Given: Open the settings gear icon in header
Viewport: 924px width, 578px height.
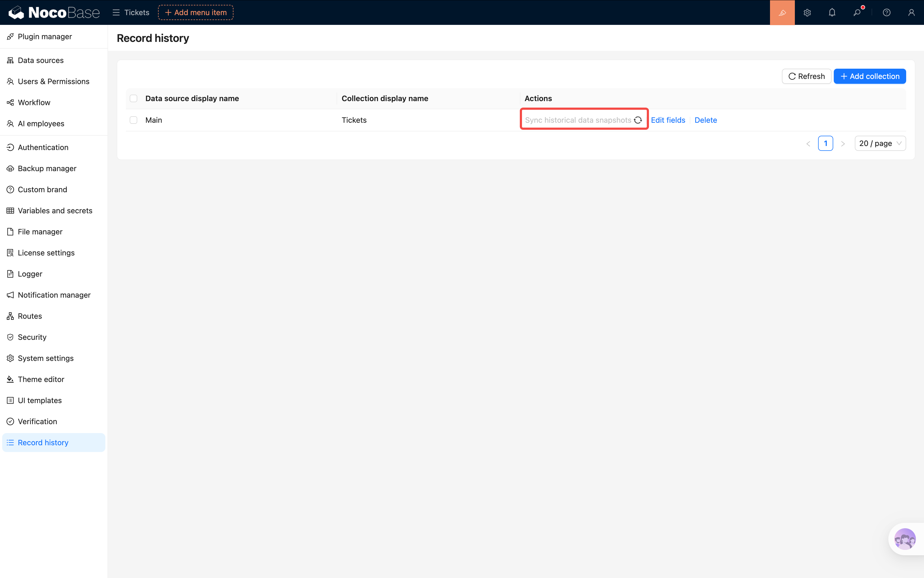Looking at the screenshot, I should (x=807, y=13).
